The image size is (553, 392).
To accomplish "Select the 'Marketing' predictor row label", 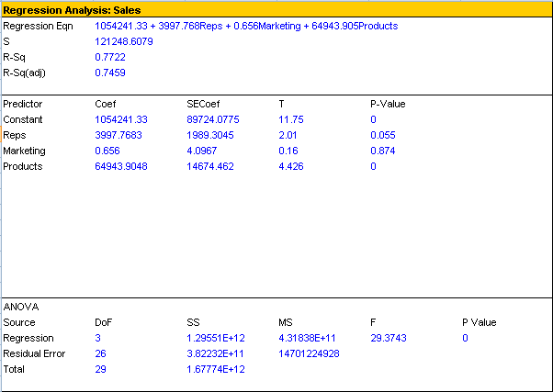I will pyautogui.click(x=24, y=151).
